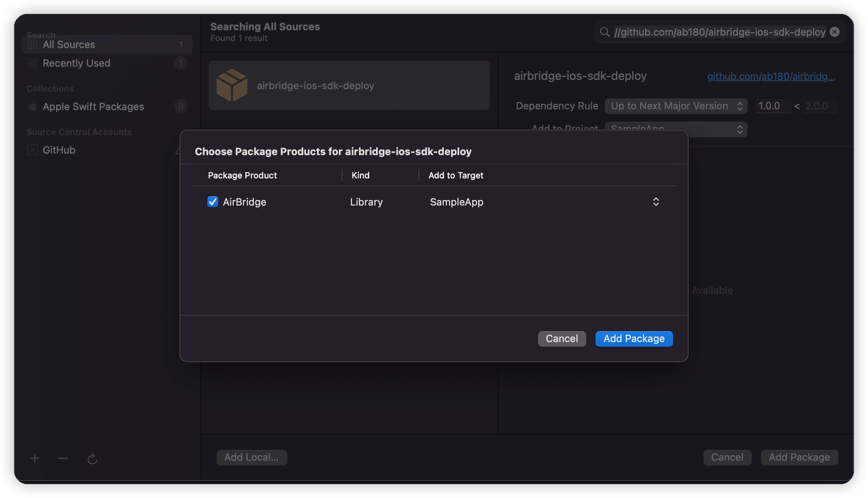Select the Library kind cell
Viewport: 868px width, 498px height.
[x=366, y=202]
